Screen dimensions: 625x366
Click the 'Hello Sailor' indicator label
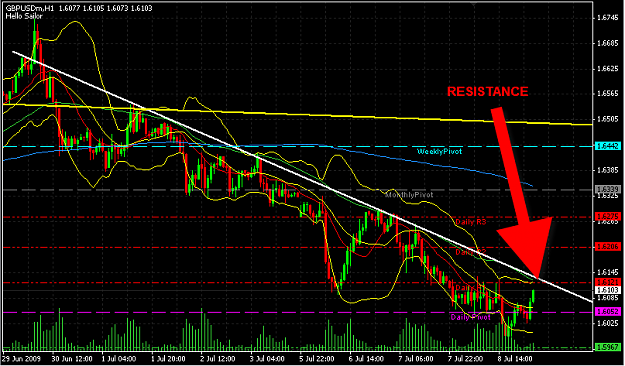[x=24, y=16]
